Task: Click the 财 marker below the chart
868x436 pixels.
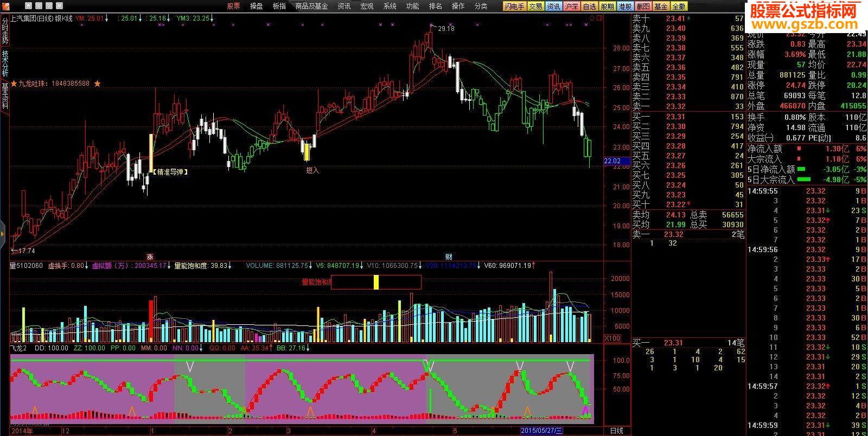Action: (449, 257)
